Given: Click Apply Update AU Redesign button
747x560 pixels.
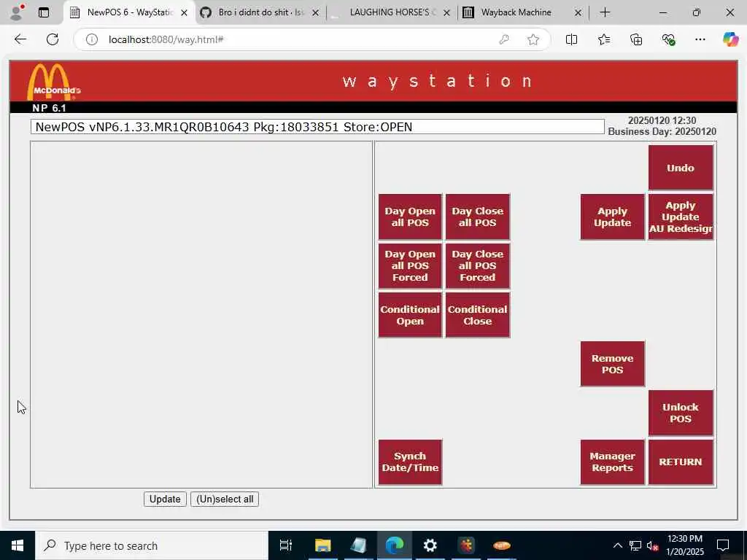Looking at the screenshot, I should pos(681,217).
